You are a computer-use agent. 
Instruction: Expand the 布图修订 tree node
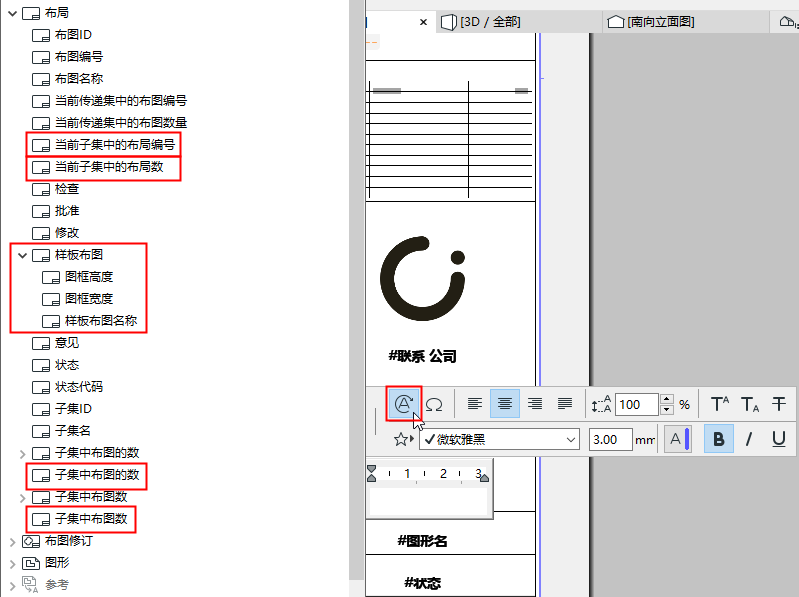coord(13,541)
